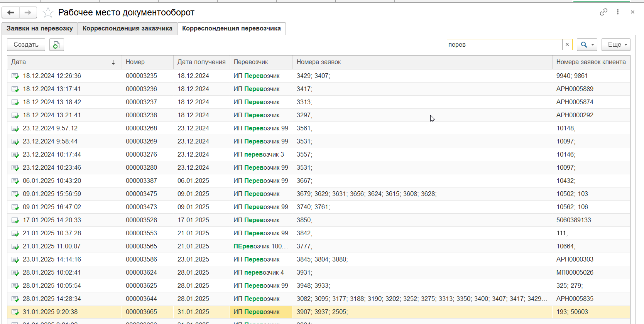This screenshot has width=644, height=324.
Task: Click document icon of row 09.01.2025 15:56:59
Action: point(15,194)
